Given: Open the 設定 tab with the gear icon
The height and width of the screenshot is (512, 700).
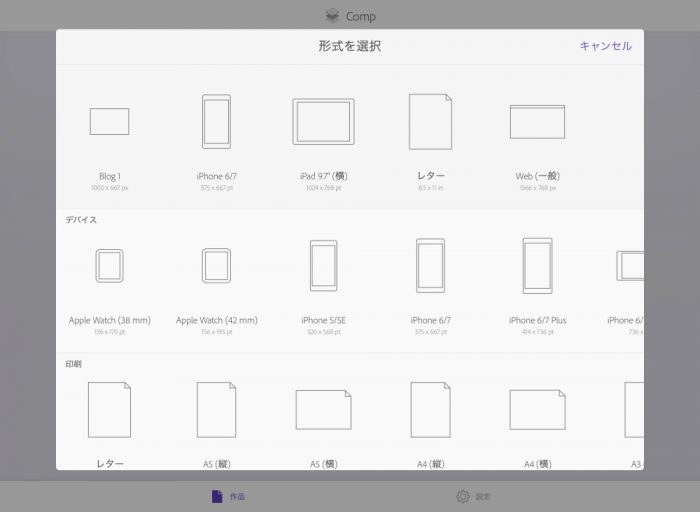Looking at the screenshot, I should click(473, 496).
